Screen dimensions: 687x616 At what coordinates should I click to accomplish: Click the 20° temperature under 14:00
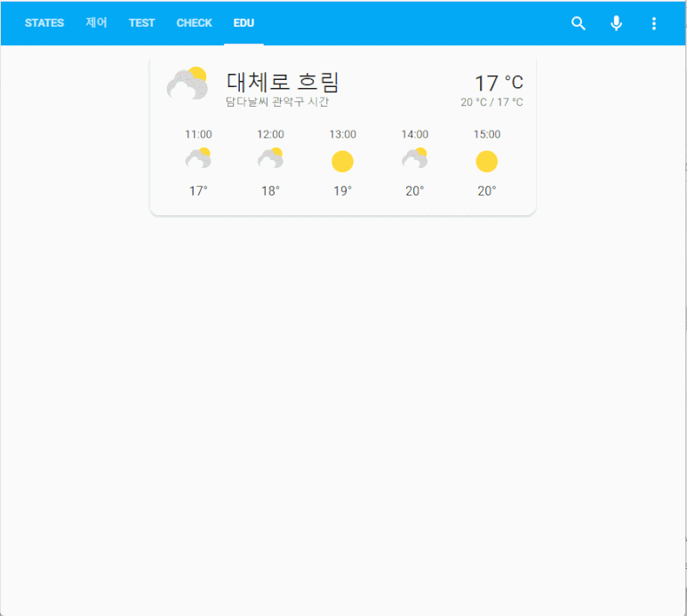414,191
